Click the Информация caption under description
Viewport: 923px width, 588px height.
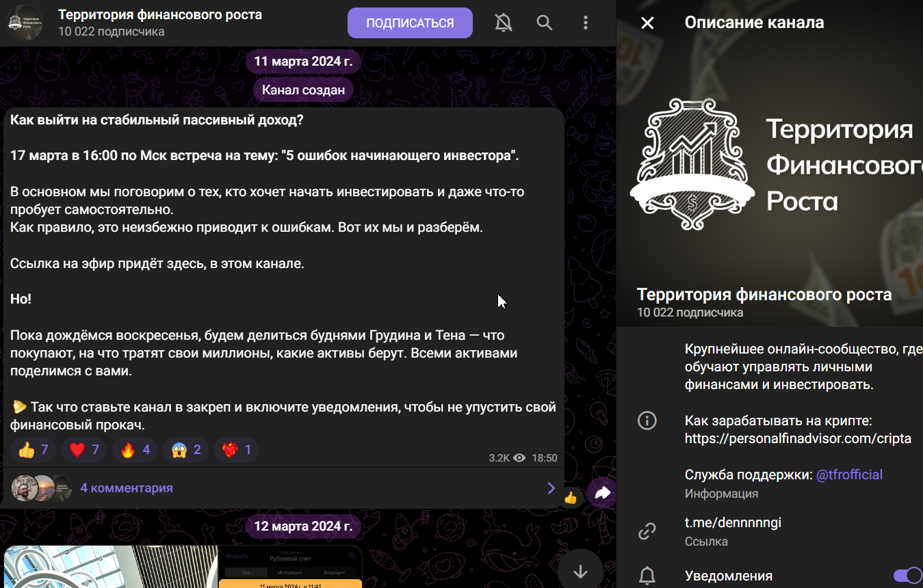pyautogui.click(x=721, y=493)
